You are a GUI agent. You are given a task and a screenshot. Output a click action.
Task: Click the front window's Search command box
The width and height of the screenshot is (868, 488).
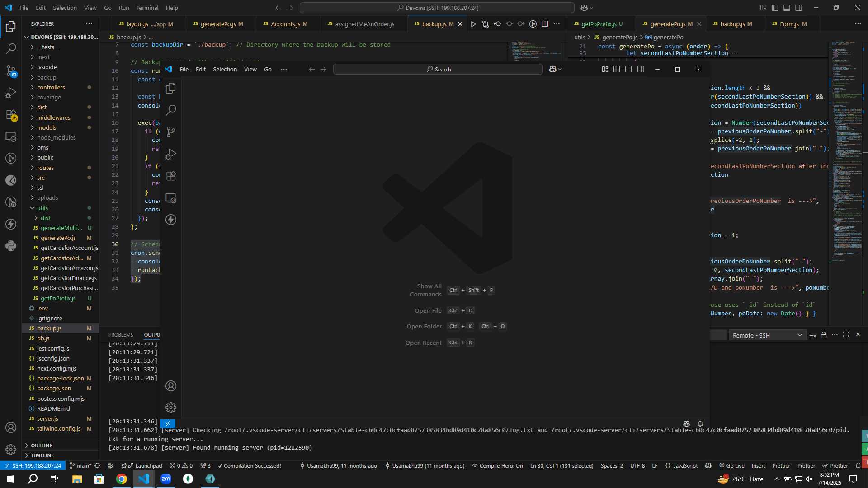tap(438, 69)
